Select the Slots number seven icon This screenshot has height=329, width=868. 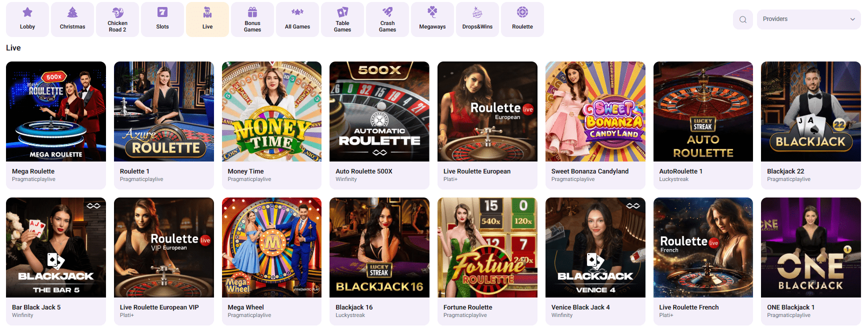coord(162,12)
